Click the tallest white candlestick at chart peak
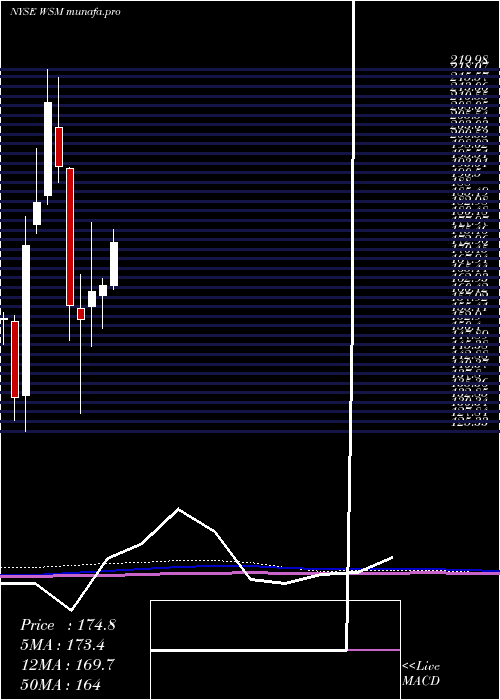Screen dimensions: 500x700 (x=48, y=149)
